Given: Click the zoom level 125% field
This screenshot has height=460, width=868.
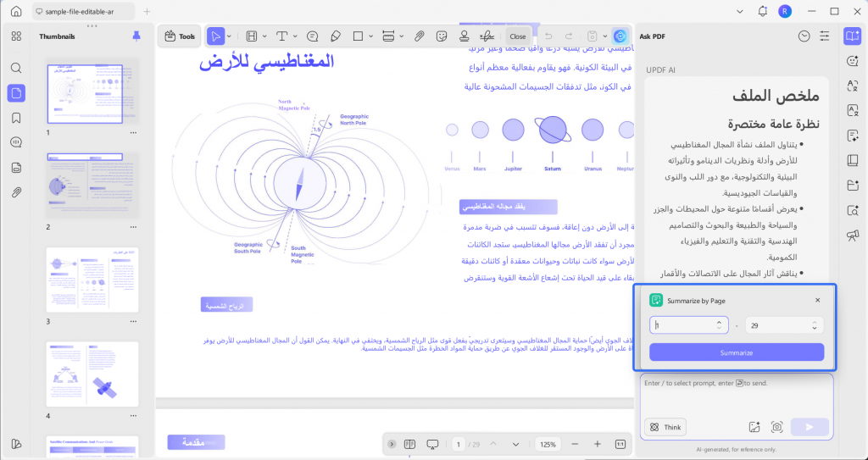Looking at the screenshot, I should coord(548,444).
